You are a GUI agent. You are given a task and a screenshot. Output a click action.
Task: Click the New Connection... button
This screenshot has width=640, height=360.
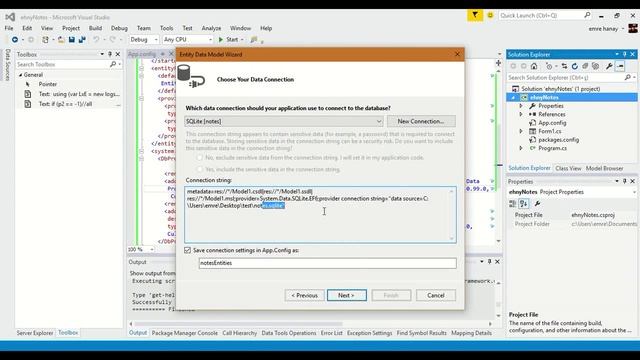(x=421, y=121)
